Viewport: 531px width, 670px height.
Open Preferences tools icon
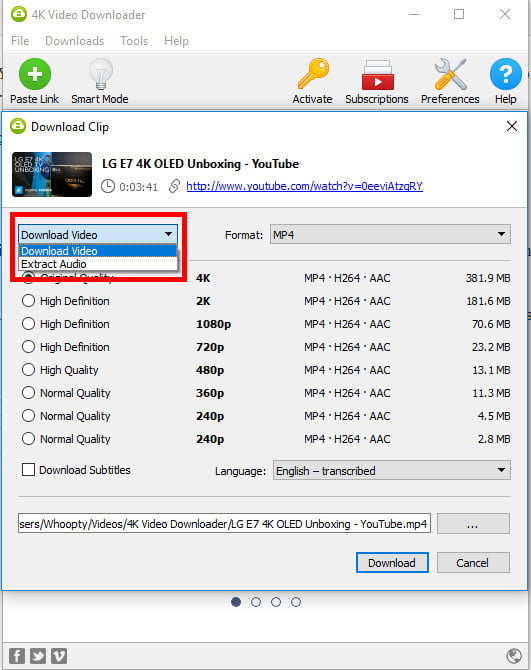pos(450,74)
